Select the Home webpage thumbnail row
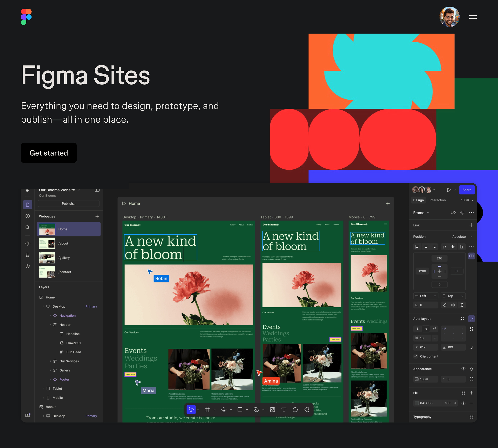This screenshot has height=448, width=498. coord(69,229)
